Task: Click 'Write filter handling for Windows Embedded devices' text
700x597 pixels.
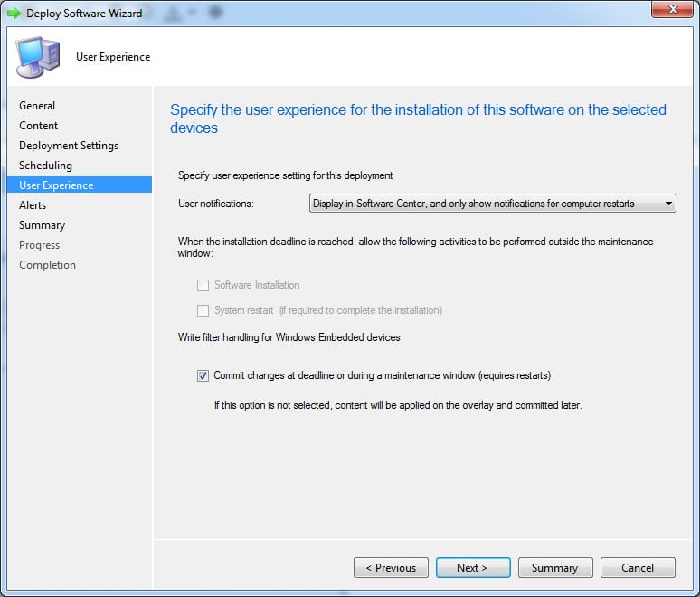Action: coord(289,337)
